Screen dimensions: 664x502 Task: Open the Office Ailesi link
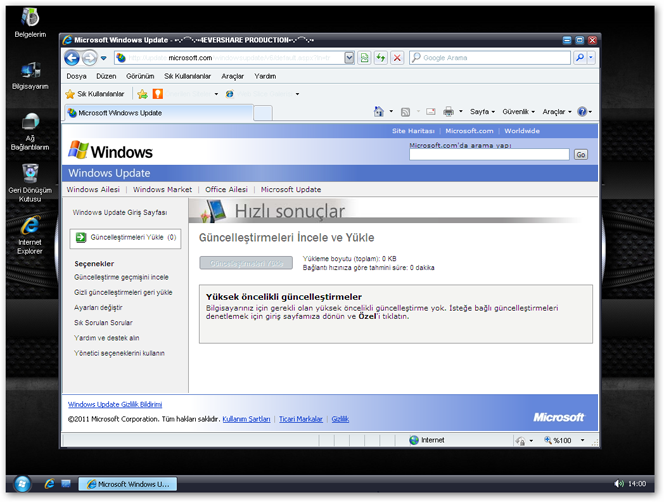[227, 189]
